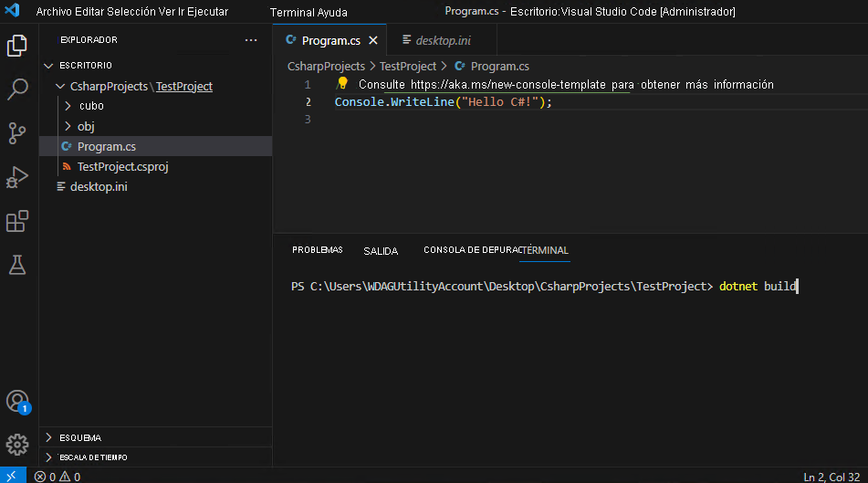The height and width of the screenshot is (483, 868).
Task: Select the TERMINAL panel tab
Action: [x=545, y=250]
